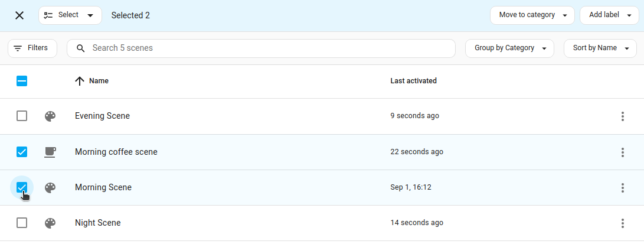The height and width of the screenshot is (244, 644).
Task: Expand the Move to category dropdown
Action: click(532, 15)
